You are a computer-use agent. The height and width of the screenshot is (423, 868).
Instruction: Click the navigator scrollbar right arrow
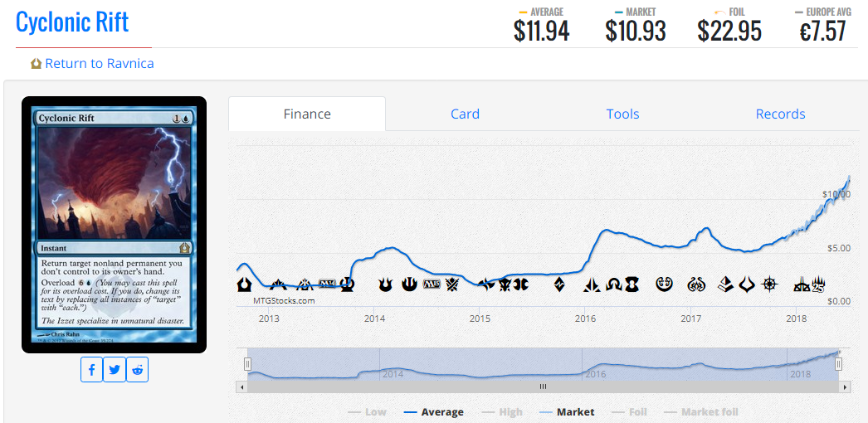[846, 387]
